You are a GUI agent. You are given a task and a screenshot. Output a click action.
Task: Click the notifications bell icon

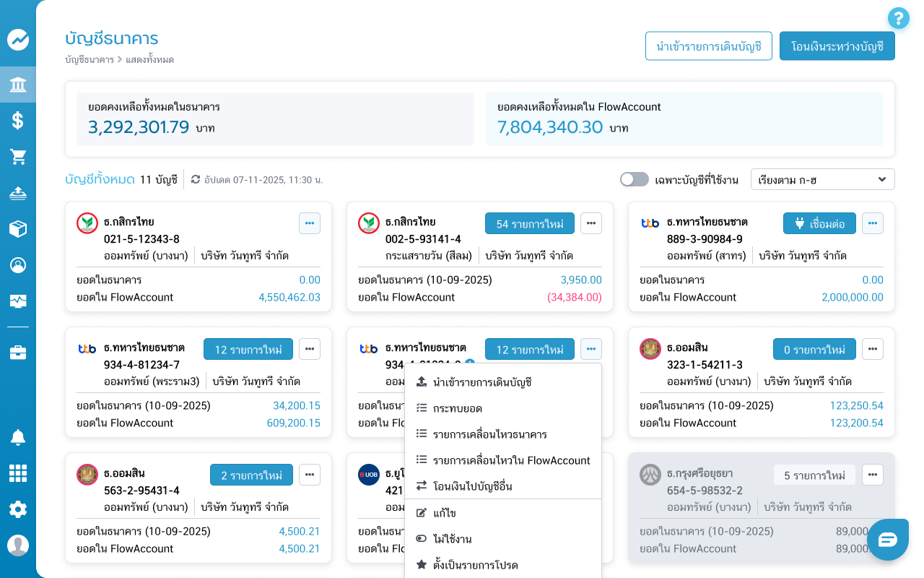(18, 437)
